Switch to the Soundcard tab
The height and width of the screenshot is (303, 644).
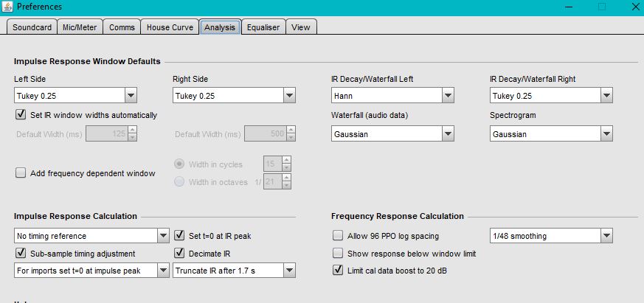click(32, 27)
